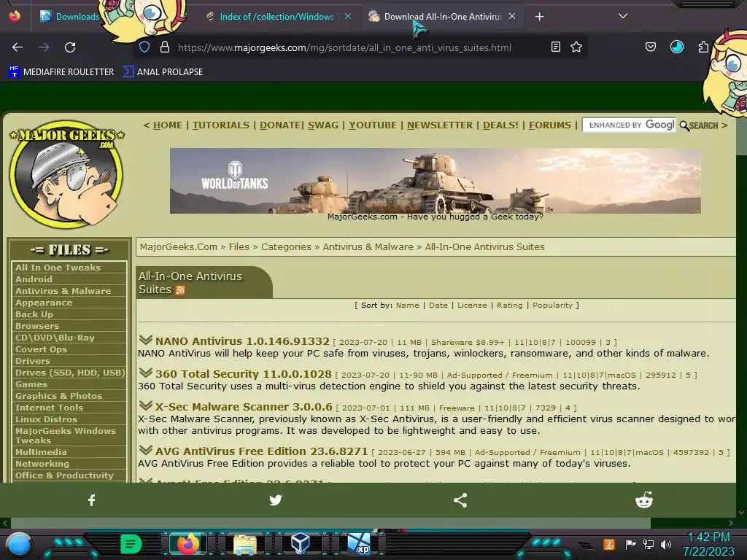Sort listings by Date
Screen dimensions: 747x560
point(438,306)
